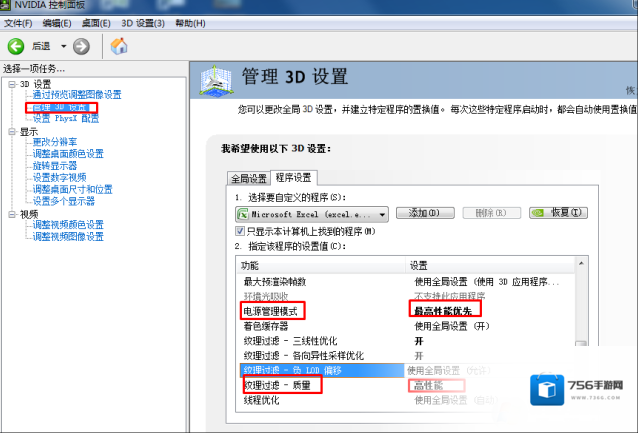Collapse the 显示 tree node
638x433 pixels.
point(12,131)
